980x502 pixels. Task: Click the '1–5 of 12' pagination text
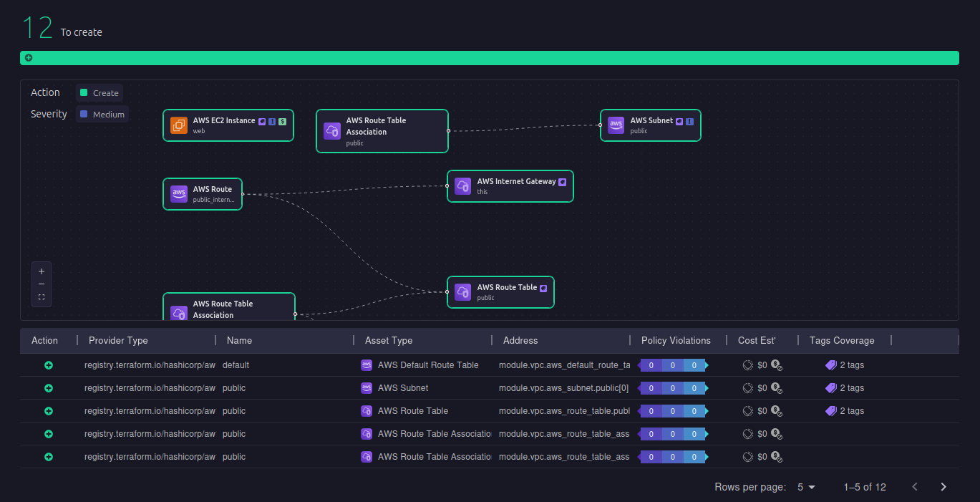[865, 487]
